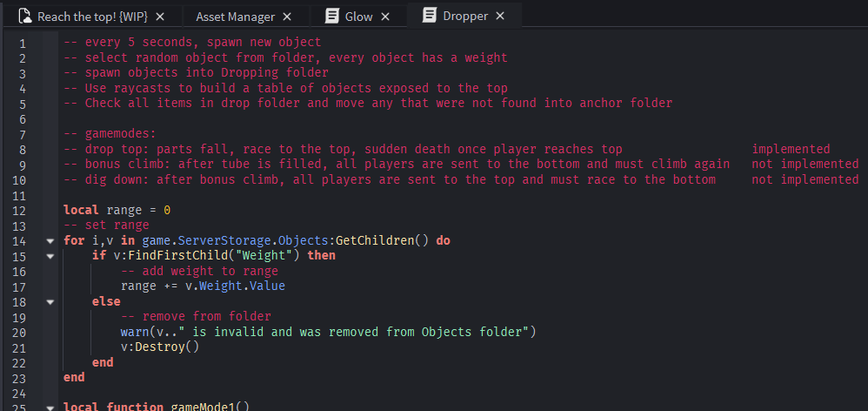Image resolution: width=868 pixels, height=411 pixels.
Task: Click the script icon on Dropper tab
Action: [x=429, y=16]
